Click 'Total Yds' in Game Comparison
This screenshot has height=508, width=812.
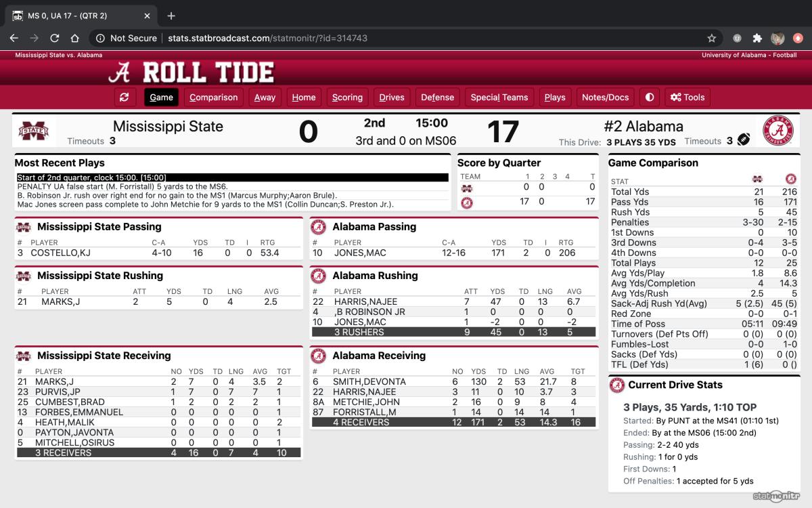(631, 192)
